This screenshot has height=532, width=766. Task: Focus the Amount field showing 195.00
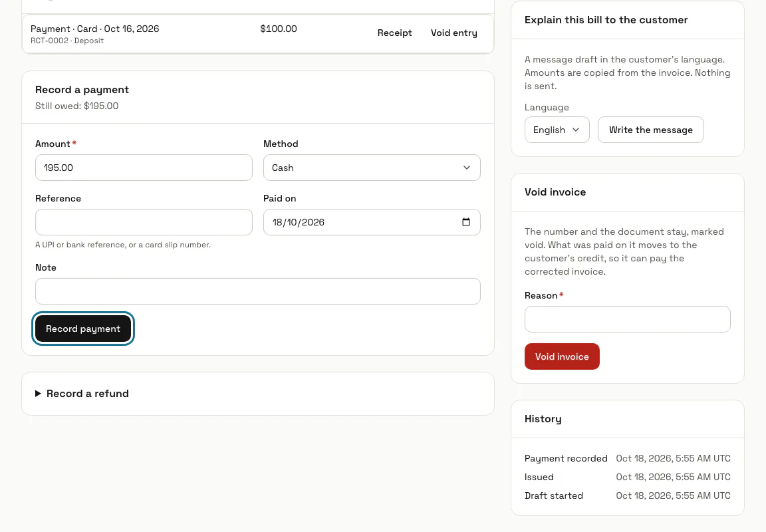[144, 168]
